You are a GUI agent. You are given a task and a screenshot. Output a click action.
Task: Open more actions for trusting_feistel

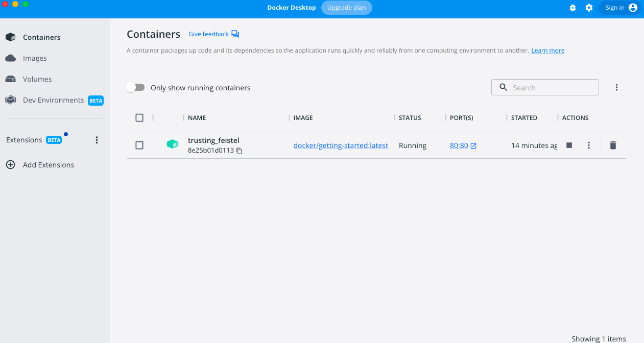click(589, 145)
